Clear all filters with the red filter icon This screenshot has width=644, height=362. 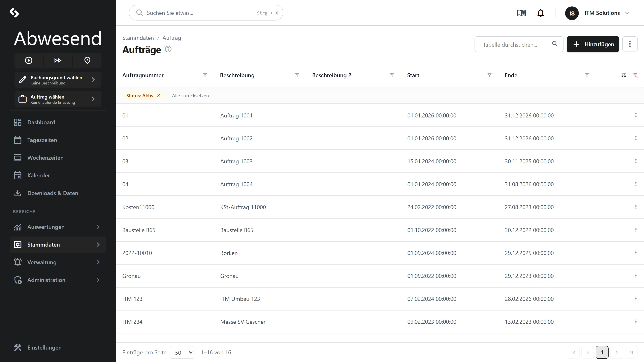[635, 75]
